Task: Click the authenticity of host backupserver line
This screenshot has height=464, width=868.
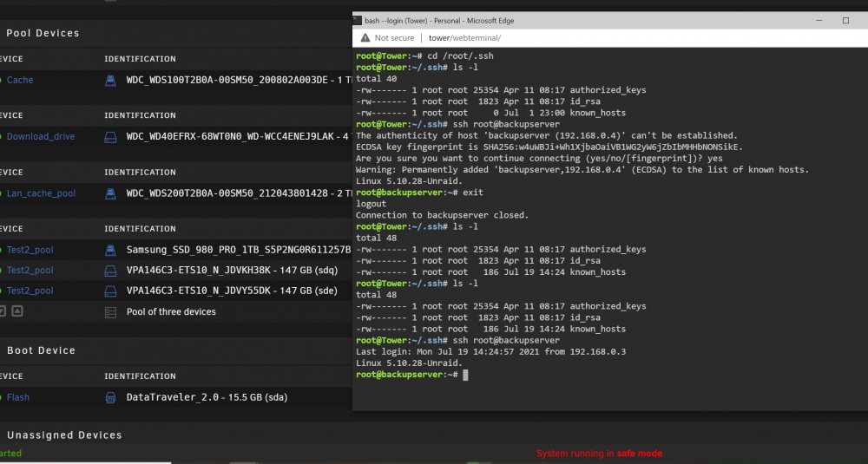Action: coord(547,135)
